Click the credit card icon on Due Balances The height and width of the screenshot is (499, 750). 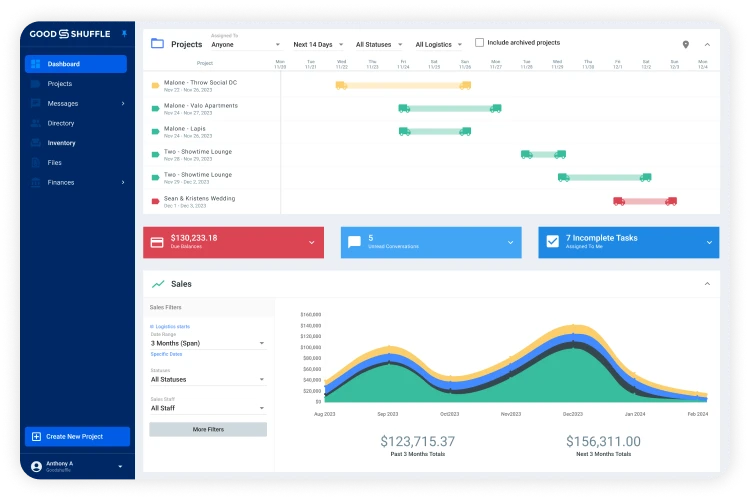click(x=157, y=242)
